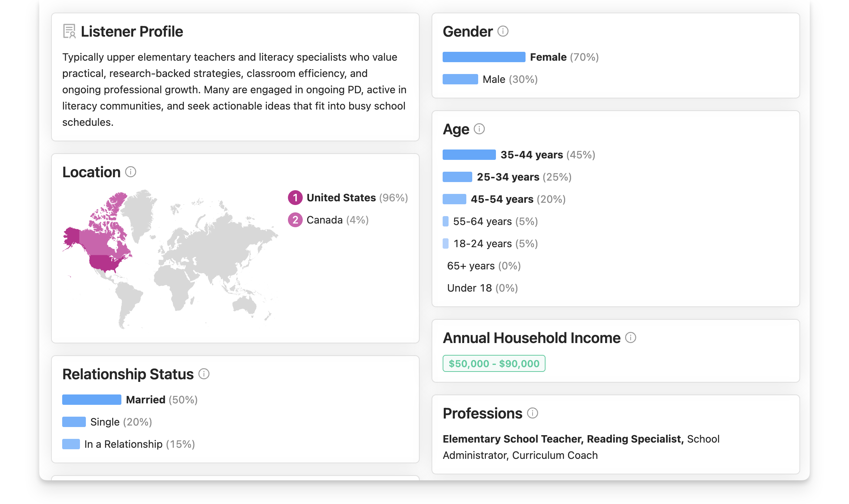The width and height of the screenshot is (849, 504).
Task: Select the '35-44 years' label
Action: [532, 155]
